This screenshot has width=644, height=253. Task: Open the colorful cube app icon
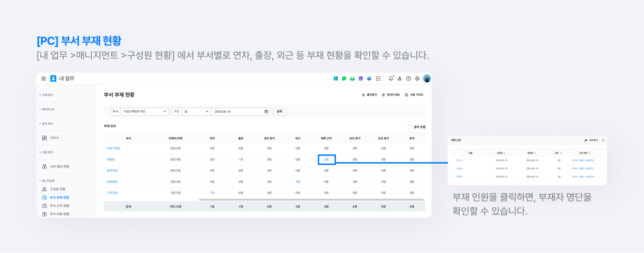[x=369, y=79]
